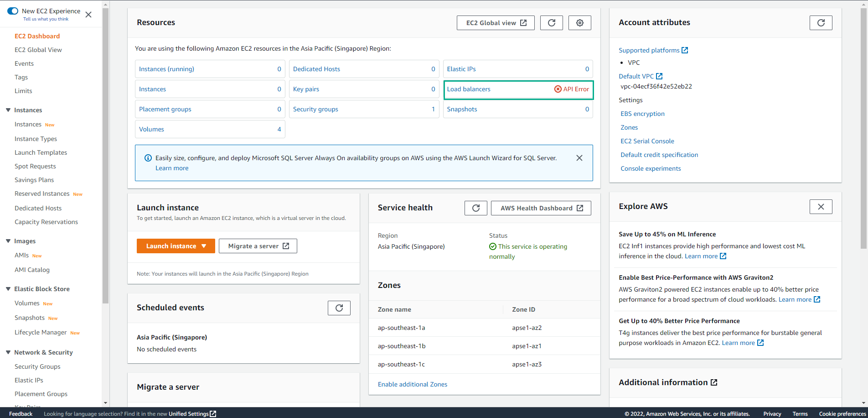Open Instance Types in sidebar
The image size is (868, 418).
click(x=36, y=139)
